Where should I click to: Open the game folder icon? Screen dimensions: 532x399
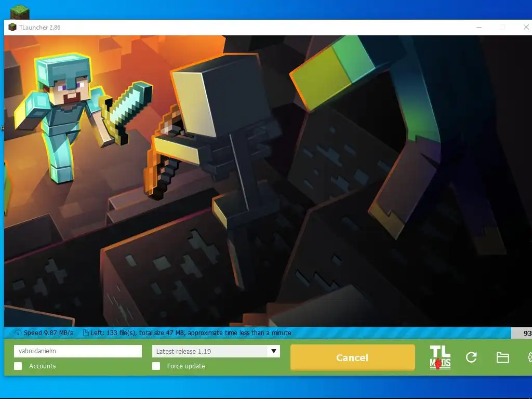[x=502, y=357]
